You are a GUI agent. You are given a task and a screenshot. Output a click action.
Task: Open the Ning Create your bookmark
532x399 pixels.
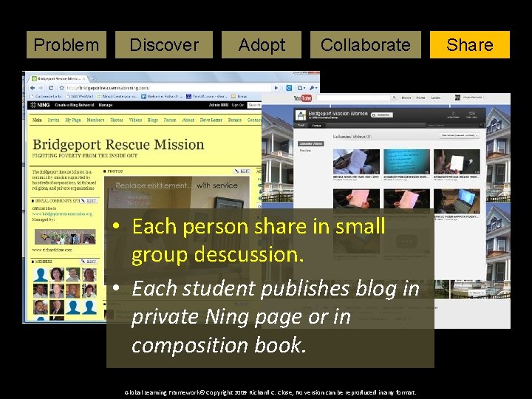tap(117, 96)
